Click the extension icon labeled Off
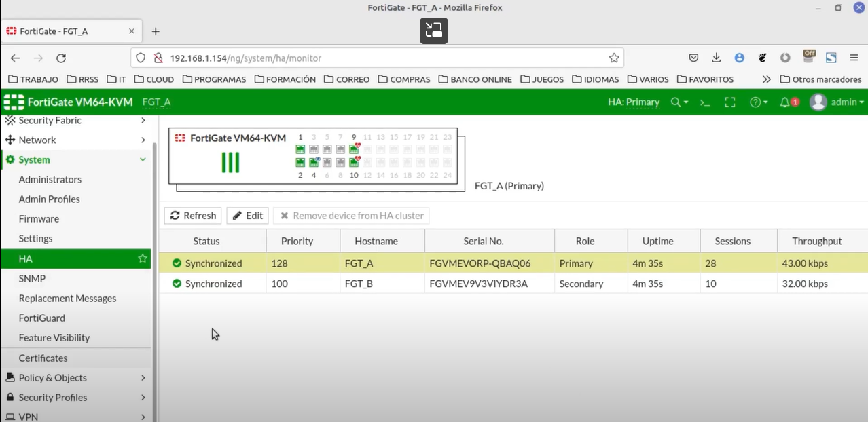Viewport: 868px width, 422px height. pyautogui.click(x=809, y=57)
